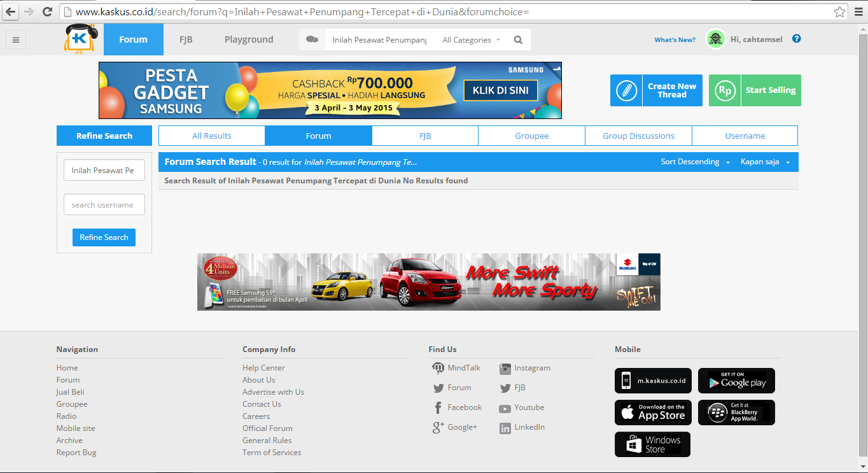Open the Instagram link in Find Us
This screenshot has height=473, width=868.
click(525, 368)
